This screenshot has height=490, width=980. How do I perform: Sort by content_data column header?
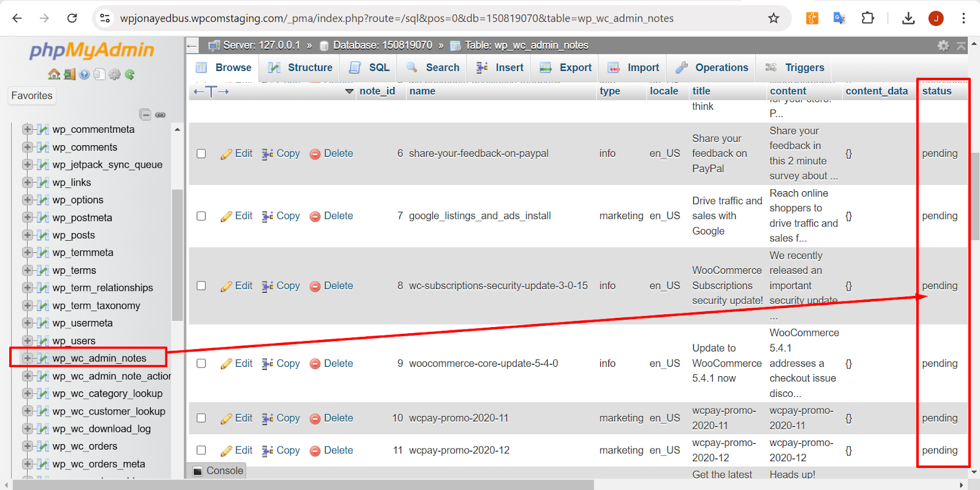876,91
